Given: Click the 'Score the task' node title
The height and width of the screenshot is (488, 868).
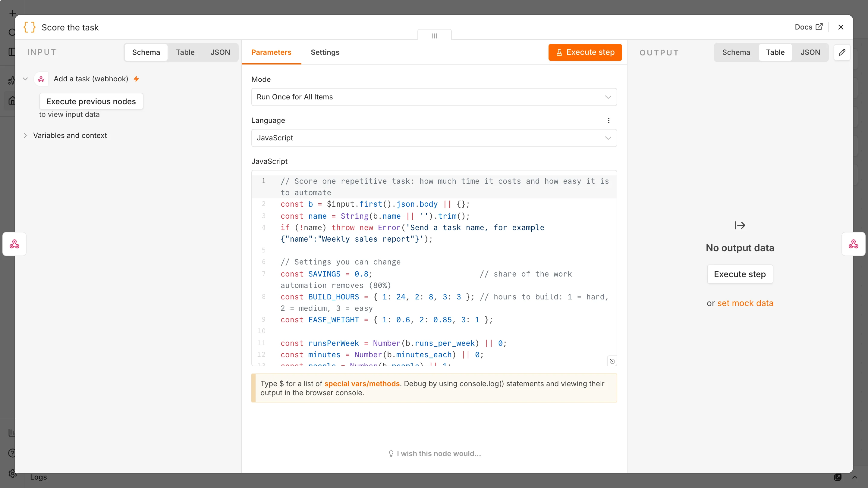Looking at the screenshot, I should pyautogui.click(x=70, y=27).
